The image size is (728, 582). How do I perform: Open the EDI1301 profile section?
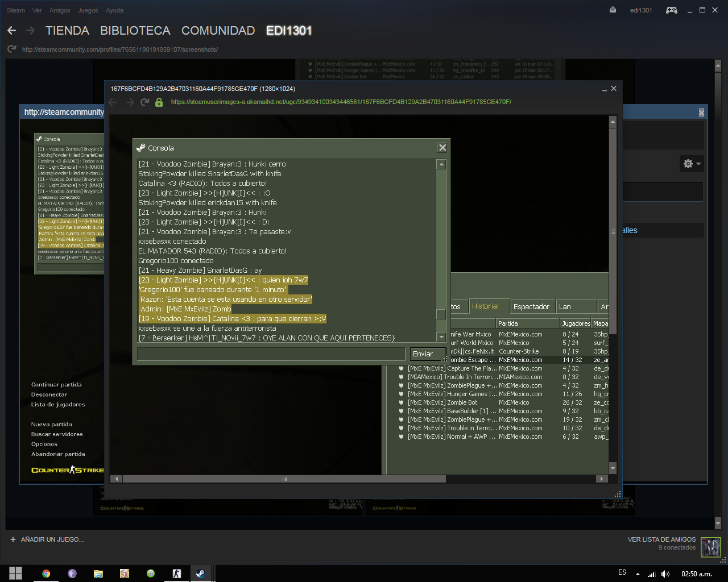289,31
